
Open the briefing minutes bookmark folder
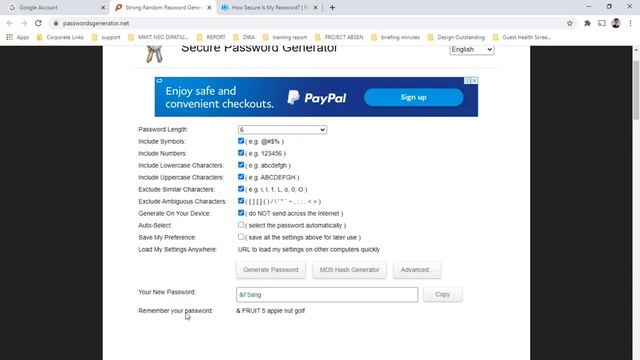coord(396,37)
